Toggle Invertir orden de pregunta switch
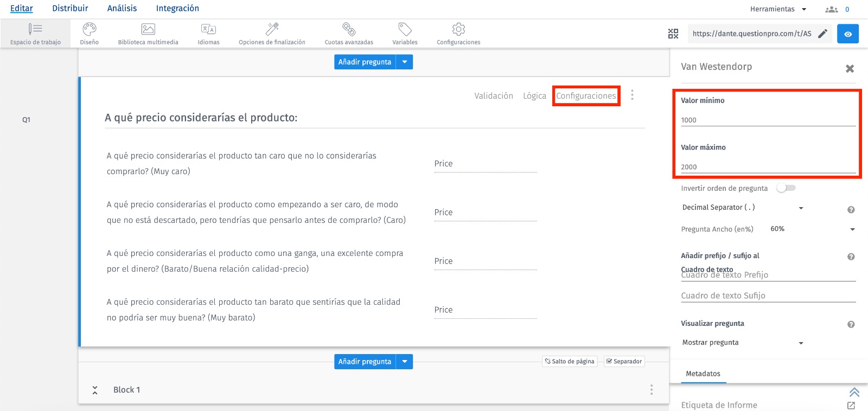Screen dimensions: 868x411 [x=786, y=188]
